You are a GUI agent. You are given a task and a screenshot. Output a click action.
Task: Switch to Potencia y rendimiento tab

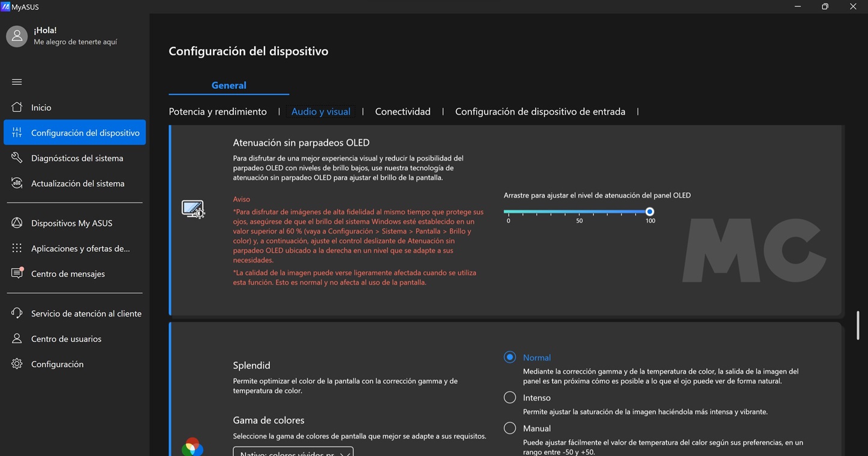pyautogui.click(x=218, y=112)
